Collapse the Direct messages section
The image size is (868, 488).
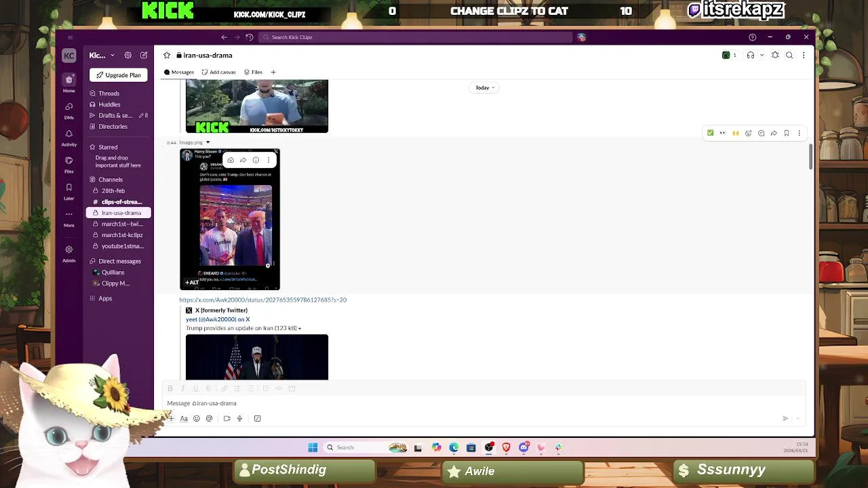pyautogui.click(x=93, y=261)
